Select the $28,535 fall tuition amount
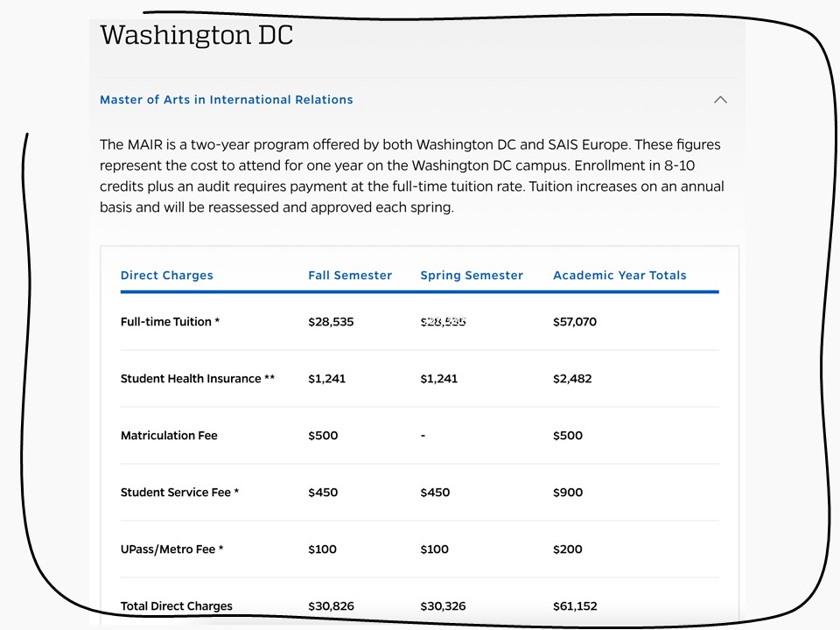The width and height of the screenshot is (840, 630). point(331,322)
